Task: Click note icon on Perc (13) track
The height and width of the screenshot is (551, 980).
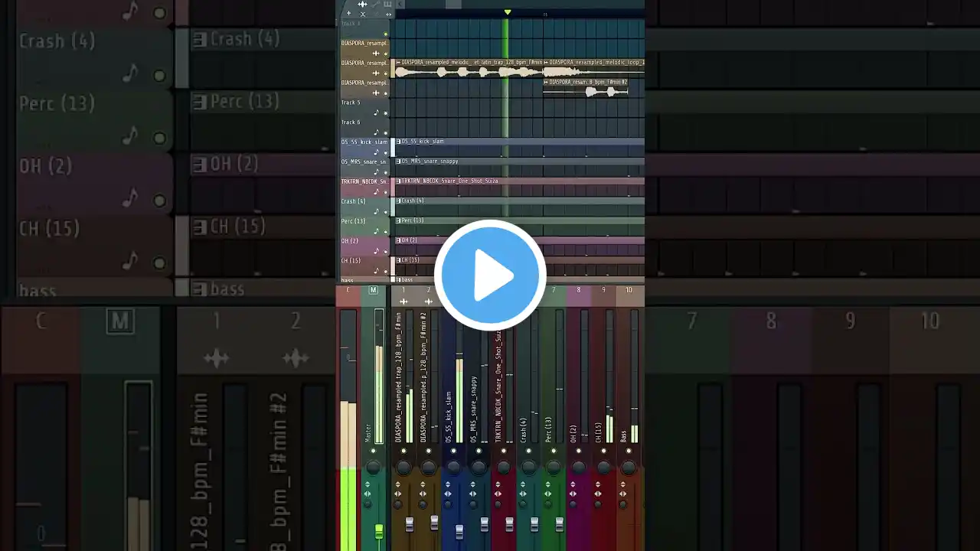Action: (376, 231)
